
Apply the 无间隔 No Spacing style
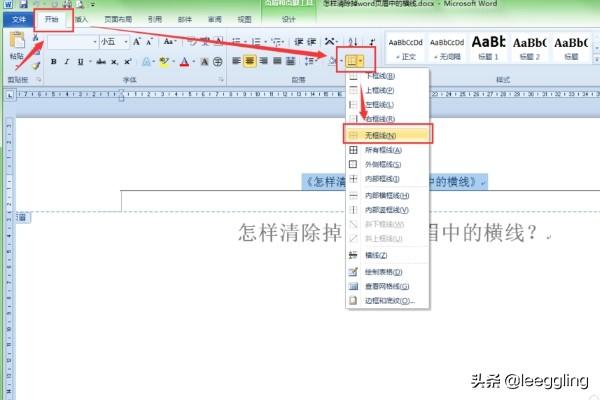(447, 49)
